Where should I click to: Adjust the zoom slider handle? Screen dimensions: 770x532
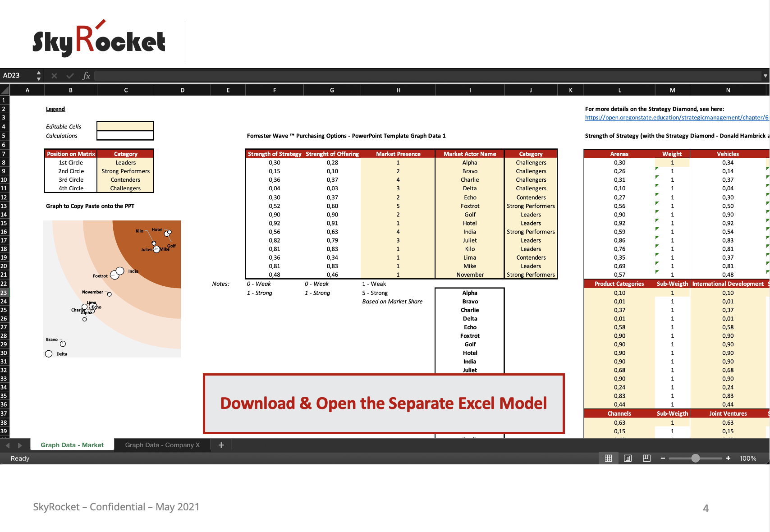coord(696,459)
